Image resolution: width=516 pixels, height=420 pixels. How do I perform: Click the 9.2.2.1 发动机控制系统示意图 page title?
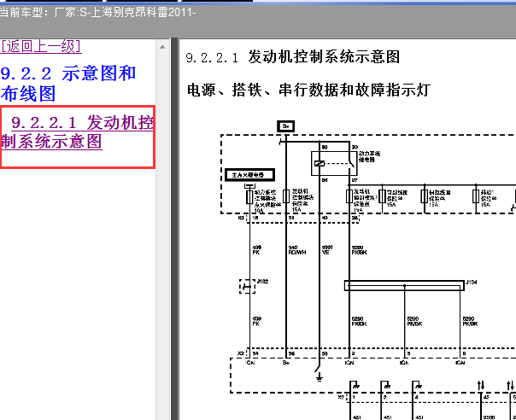point(293,57)
